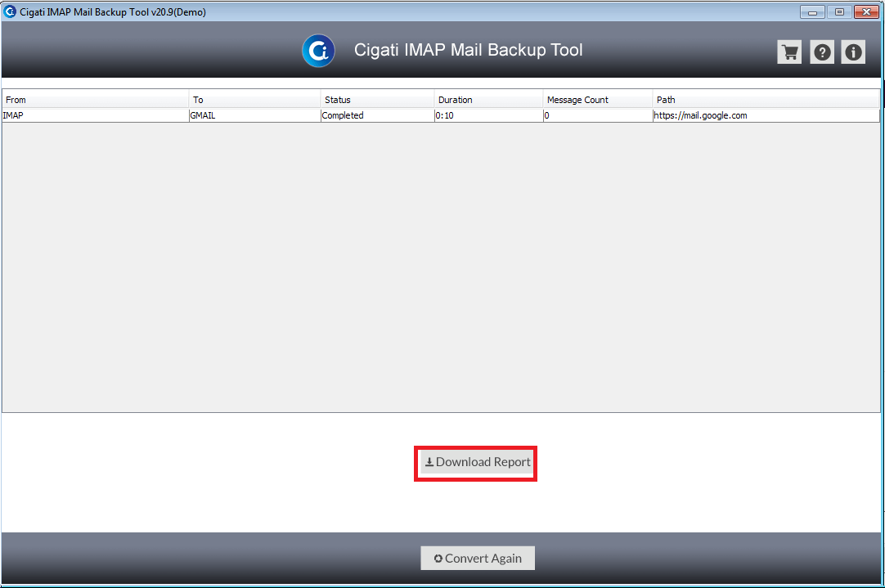Sort by the From column header

pos(96,99)
